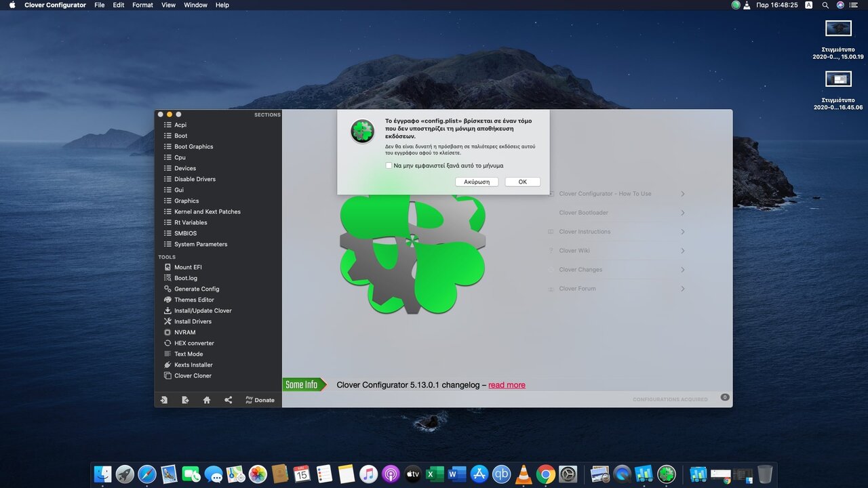Screen dimensions: 868x488
Task: Click the import configuration icon in bottom toolbar
Action: tap(163, 400)
